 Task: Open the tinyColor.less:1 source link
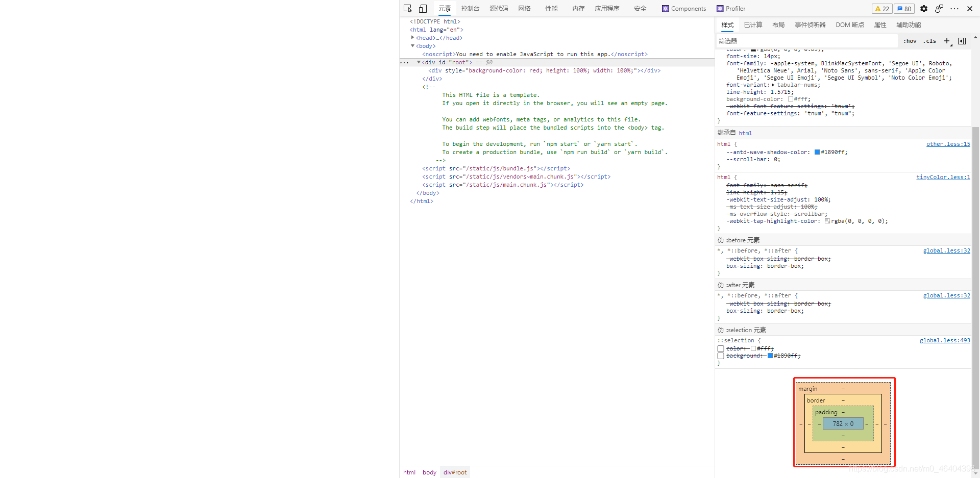(x=943, y=178)
